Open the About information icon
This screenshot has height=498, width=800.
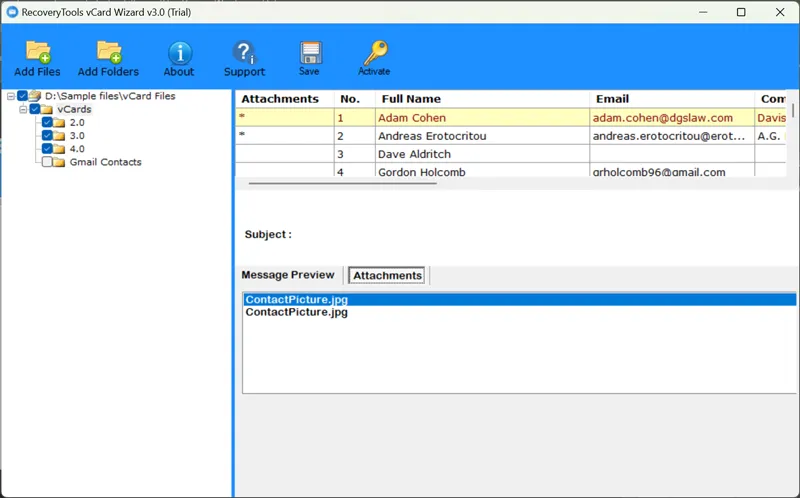(179, 57)
